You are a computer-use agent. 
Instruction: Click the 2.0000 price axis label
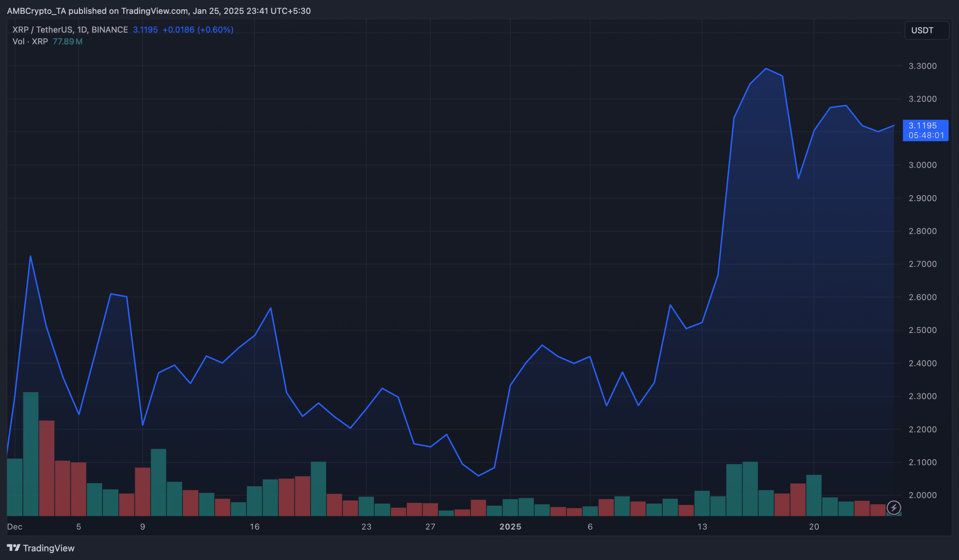point(922,495)
